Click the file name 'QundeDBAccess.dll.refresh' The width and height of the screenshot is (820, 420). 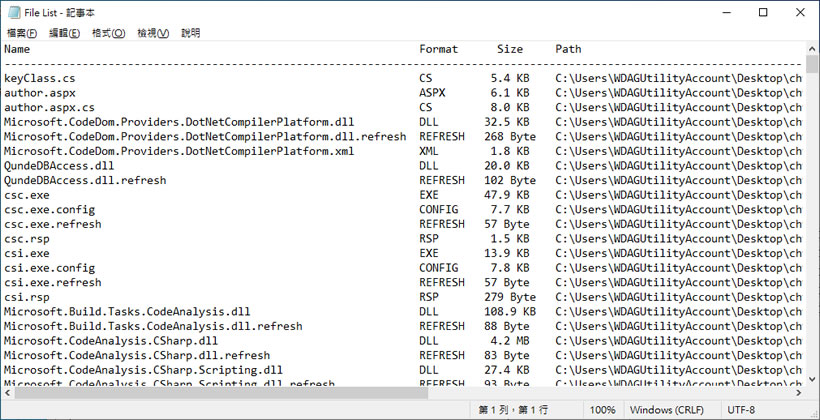[85, 180]
